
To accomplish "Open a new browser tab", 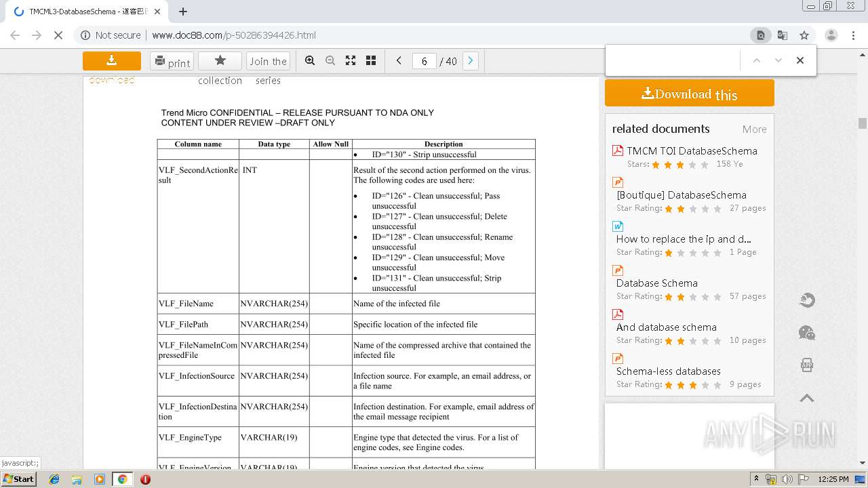I will [183, 12].
